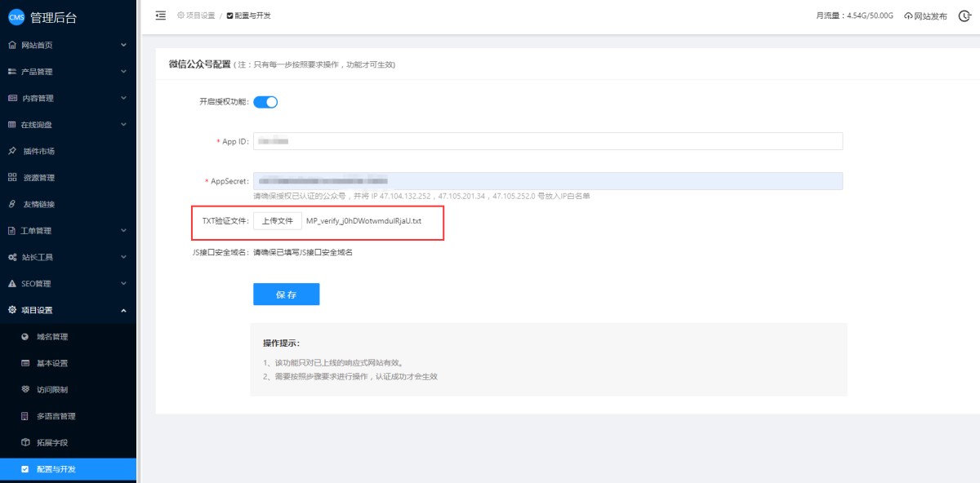Click the pin icon beside 插件市场
Screen dimensions: 980x483
coord(11,151)
